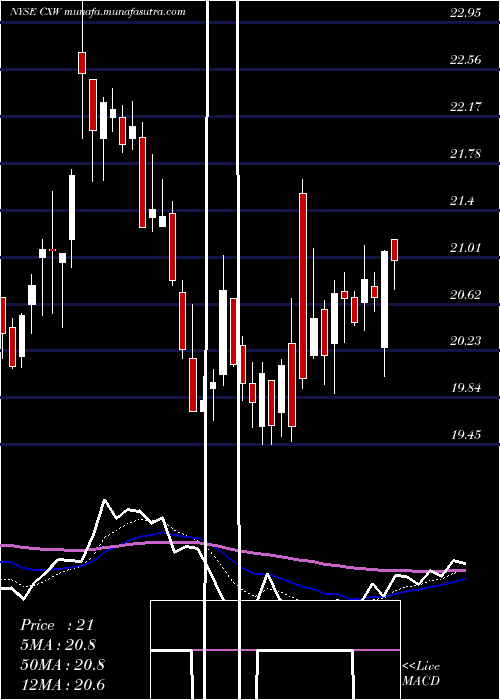500x700 pixels.
Task: Click the 21.78 price axis label
Action: [x=466, y=154]
